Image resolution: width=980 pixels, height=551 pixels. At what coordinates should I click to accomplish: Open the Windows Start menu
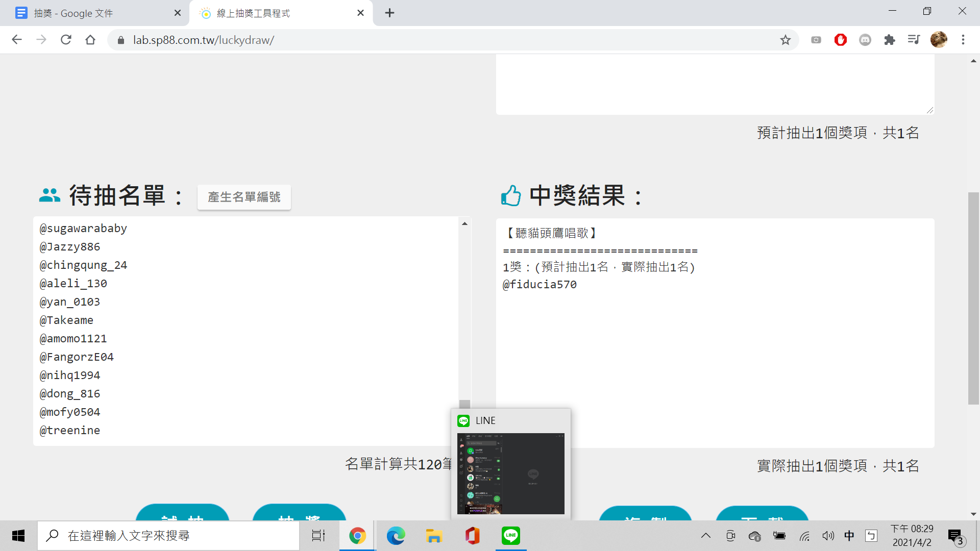point(18,536)
